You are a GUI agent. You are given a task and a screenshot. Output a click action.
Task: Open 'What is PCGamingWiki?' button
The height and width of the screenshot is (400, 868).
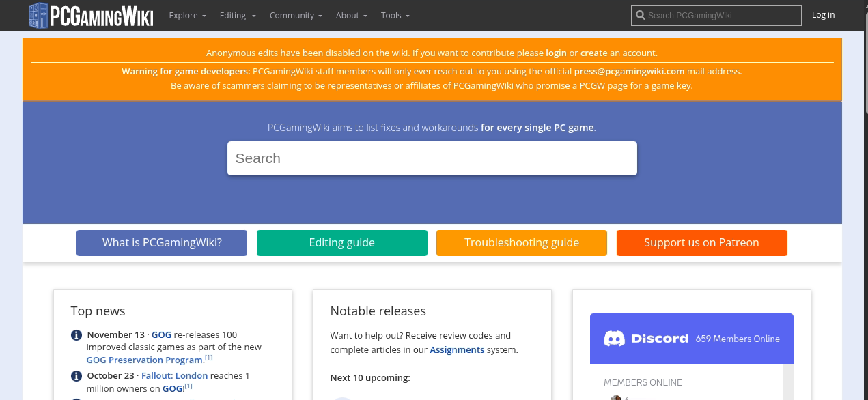[x=162, y=243]
